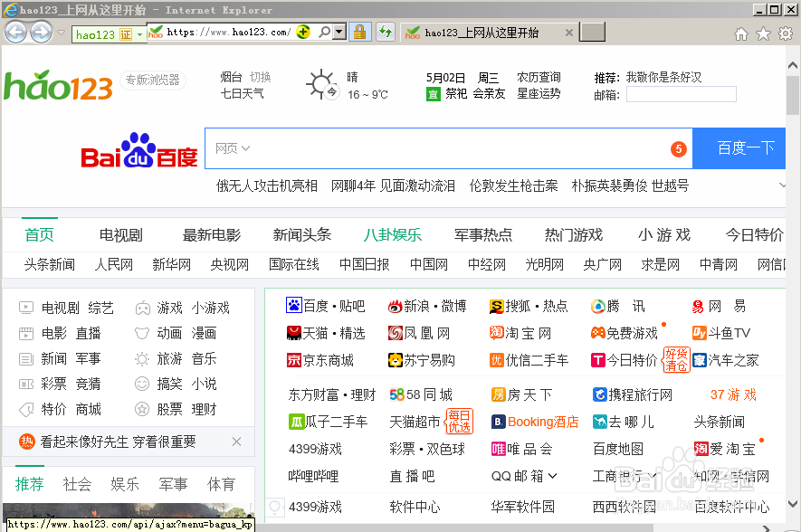Click the hao123 logo

(58, 85)
